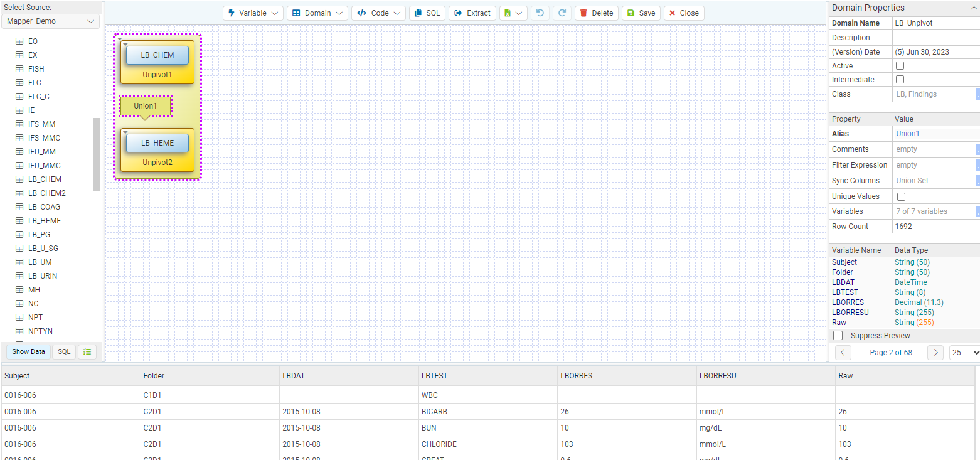This screenshot has height=460, width=980.
Task: Click the table icon beside LB_COAG
Action: click(x=19, y=207)
